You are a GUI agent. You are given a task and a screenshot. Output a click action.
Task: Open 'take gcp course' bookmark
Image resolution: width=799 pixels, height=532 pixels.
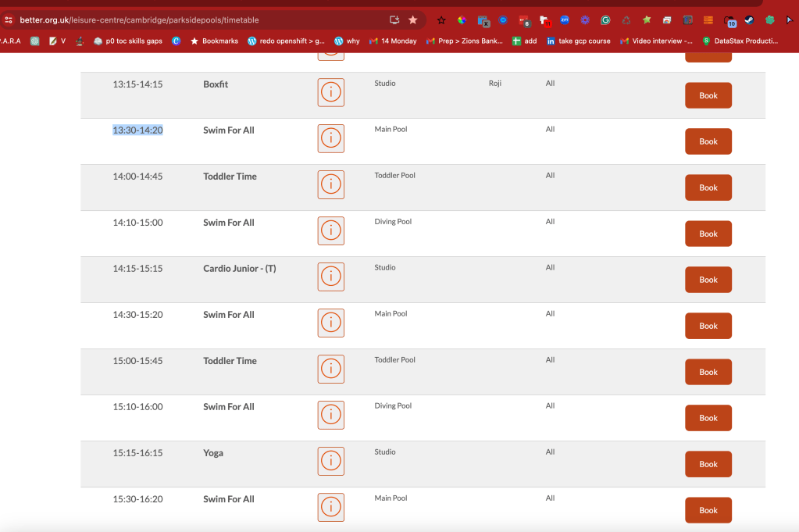point(579,41)
